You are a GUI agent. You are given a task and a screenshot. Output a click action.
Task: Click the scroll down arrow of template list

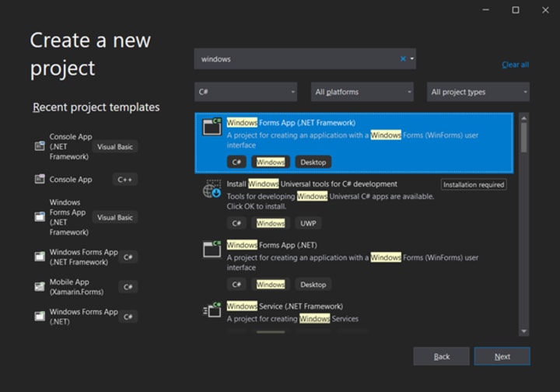point(523,331)
